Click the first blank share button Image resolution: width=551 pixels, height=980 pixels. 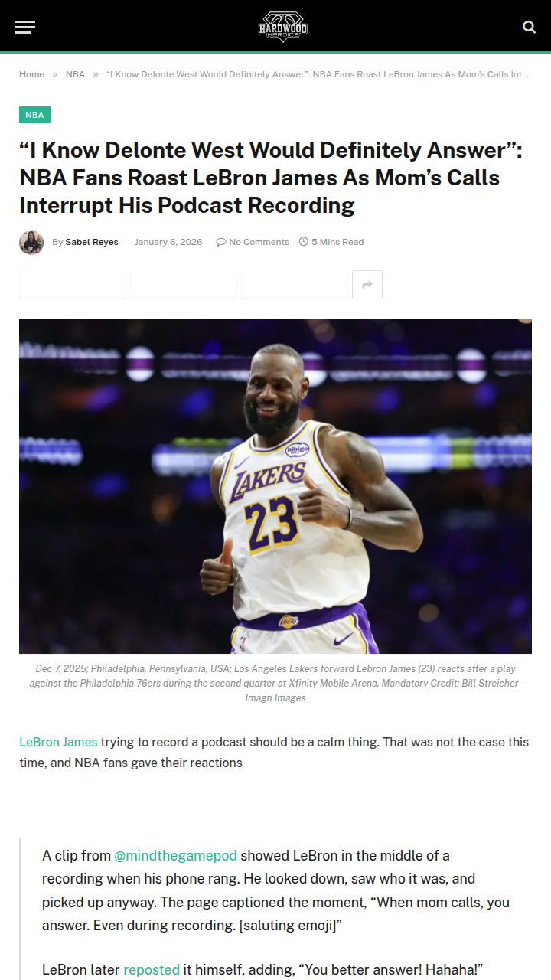click(73, 285)
